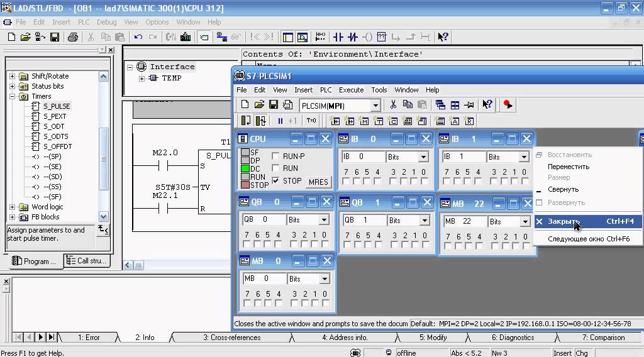Image resolution: width=644 pixels, height=357 pixels.
Task: Insert a normally closed contact
Action: (x=352, y=37)
